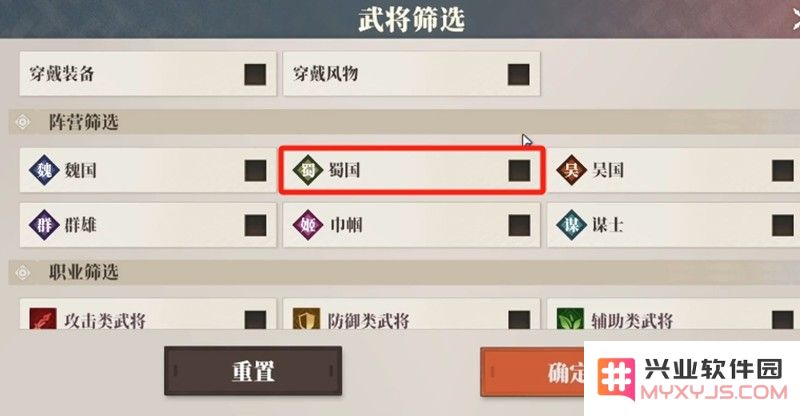Click the 吴 orange diamond icon
This screenshot has height=416, width=800.
coord(571,170)
